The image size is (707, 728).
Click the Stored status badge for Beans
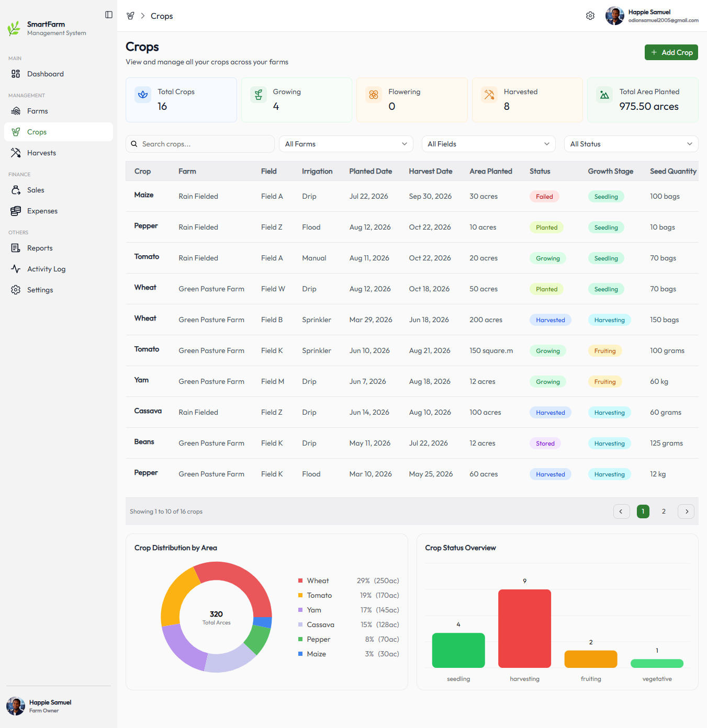pos(545,443)
